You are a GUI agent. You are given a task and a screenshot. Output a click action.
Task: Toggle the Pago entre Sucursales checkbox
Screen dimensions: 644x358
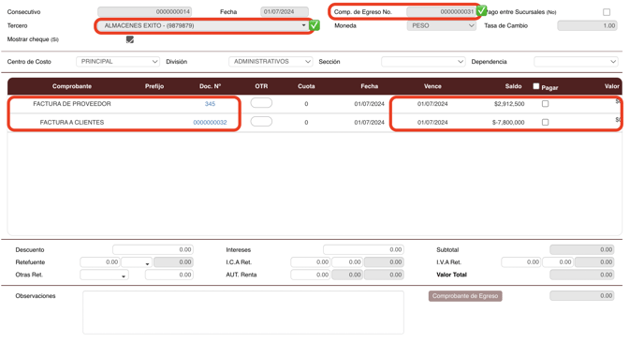(607, 12)
